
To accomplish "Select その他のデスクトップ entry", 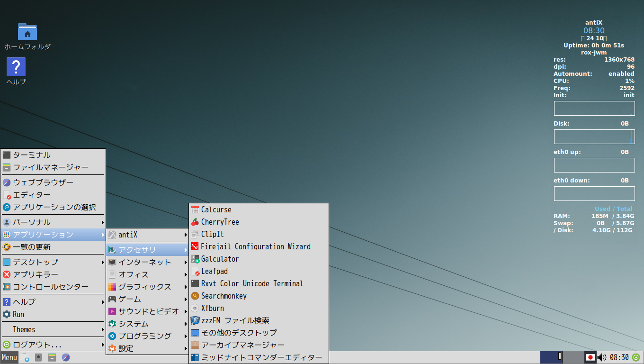I will coord(259,333).
